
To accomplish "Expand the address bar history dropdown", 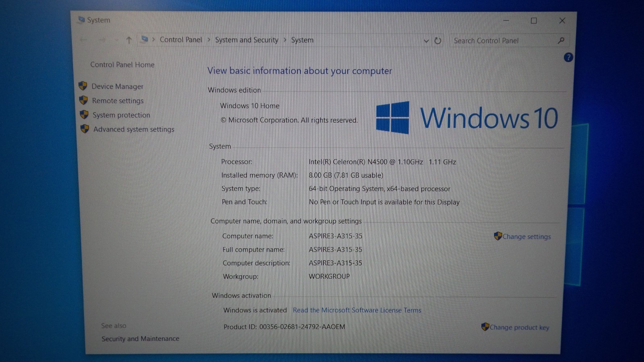I will [x=426, y=41].
